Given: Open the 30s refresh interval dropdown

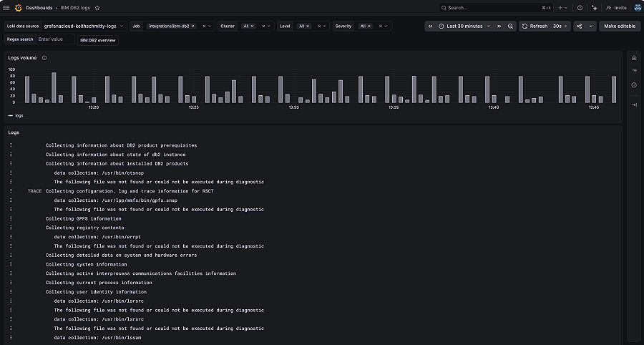Looking at the screenshot, I should coord(560,26).
